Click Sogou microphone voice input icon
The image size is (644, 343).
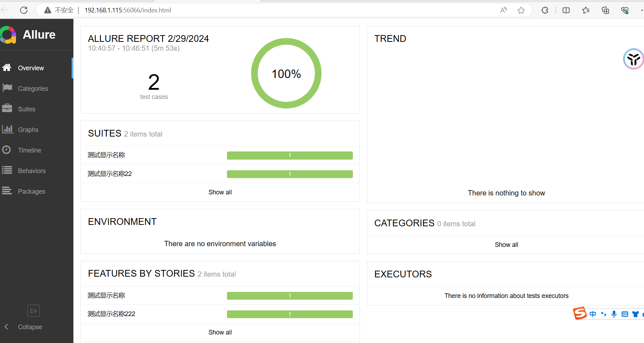point(614,314)
